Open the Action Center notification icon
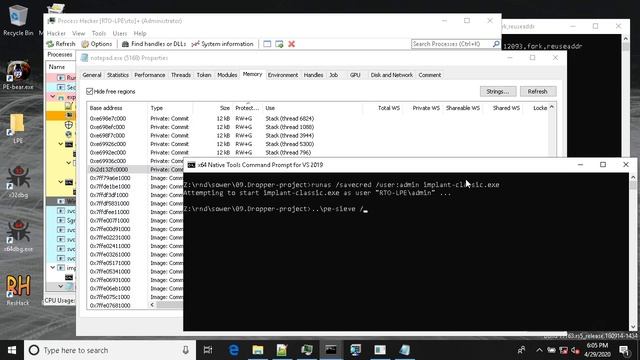This screenshot has height=360, width=640. coord(624,350)
